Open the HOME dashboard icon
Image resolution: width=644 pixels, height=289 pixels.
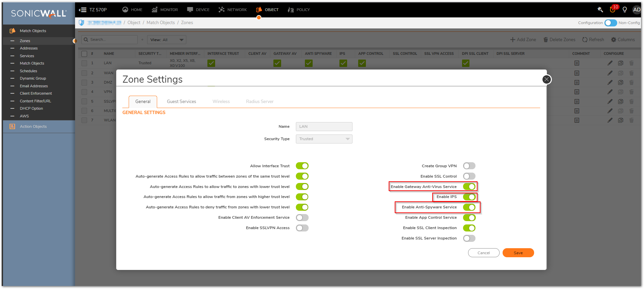point(125,10)
